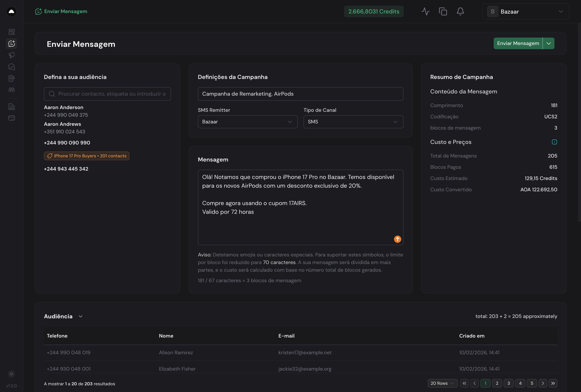Click the copy/duplicate icon in header

(x=443, y=11)
